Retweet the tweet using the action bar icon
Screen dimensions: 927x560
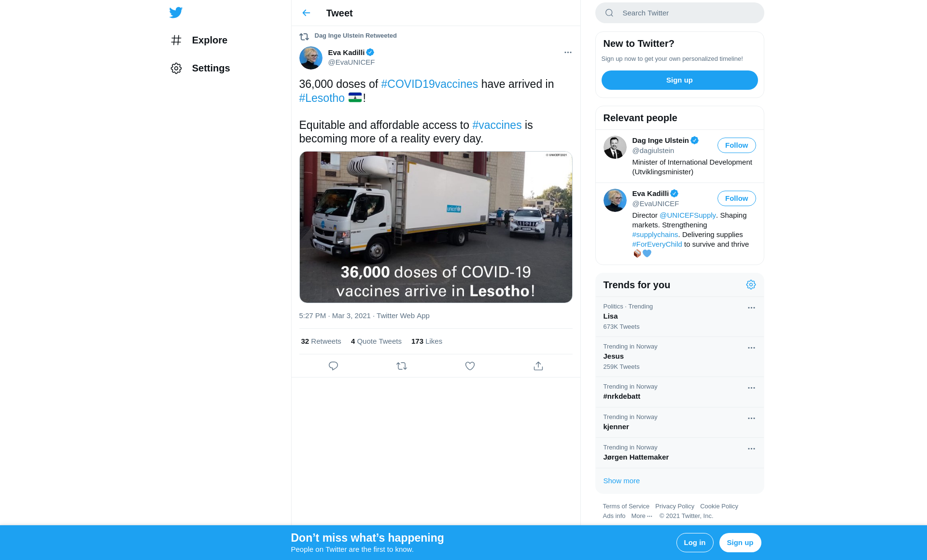pos(402,366)
